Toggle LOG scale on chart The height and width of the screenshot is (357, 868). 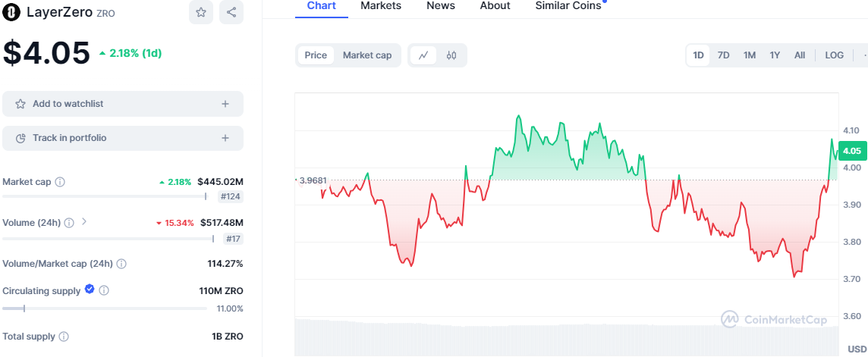coord(834,55)
